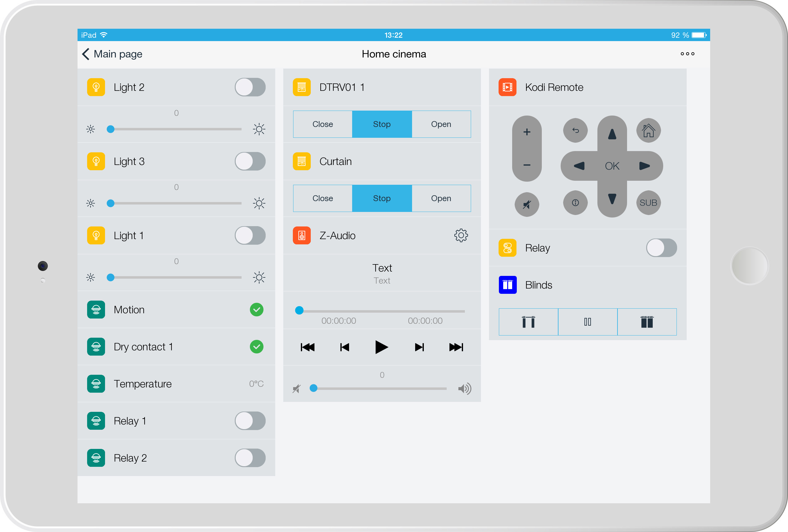
Task: Open the Z-Audio speaker icon
Action: click(301, 236)
